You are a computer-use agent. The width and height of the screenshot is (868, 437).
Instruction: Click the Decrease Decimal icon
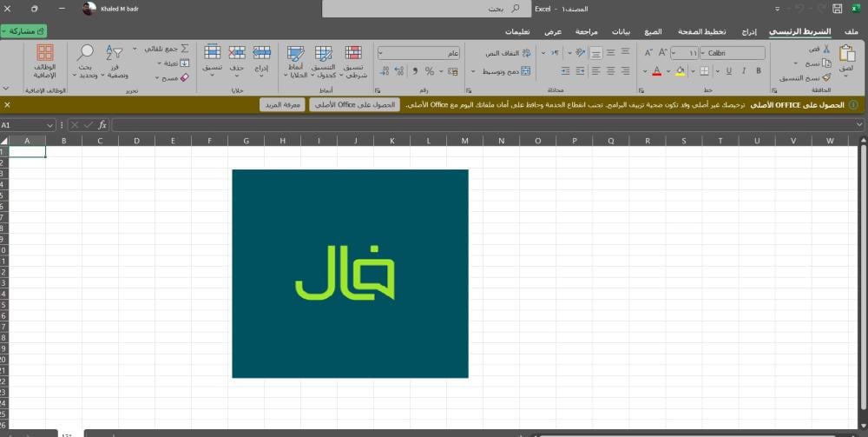click(x=385, y=71)
